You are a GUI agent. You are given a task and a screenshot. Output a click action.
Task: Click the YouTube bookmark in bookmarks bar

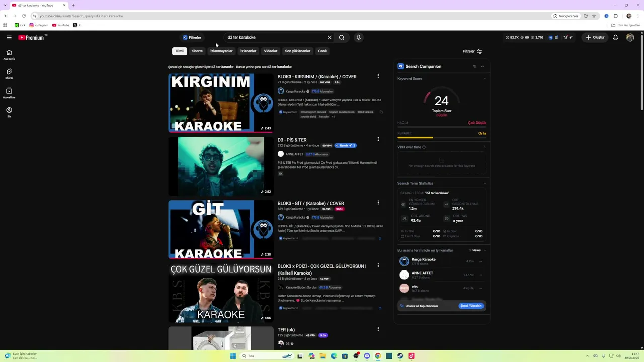pos(61,25)
